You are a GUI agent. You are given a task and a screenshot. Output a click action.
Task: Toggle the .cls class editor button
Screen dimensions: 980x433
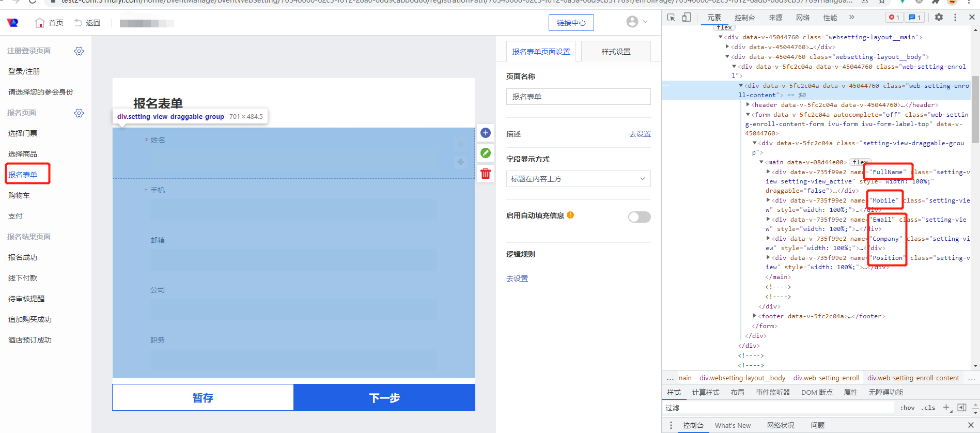coord(929,408)
